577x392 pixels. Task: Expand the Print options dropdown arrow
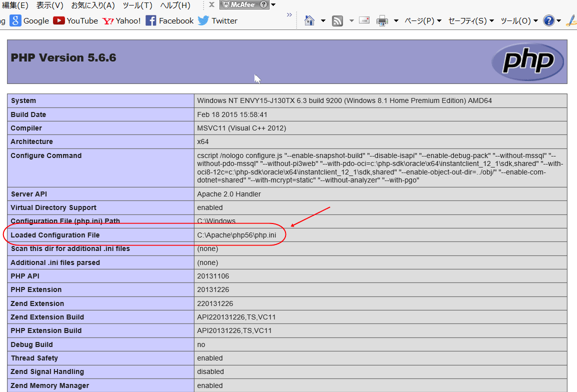(396, 21)
